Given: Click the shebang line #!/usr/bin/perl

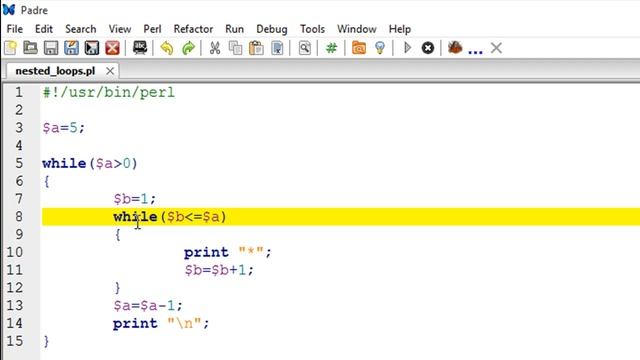Looking at the screenshot, I should [109, 93].
